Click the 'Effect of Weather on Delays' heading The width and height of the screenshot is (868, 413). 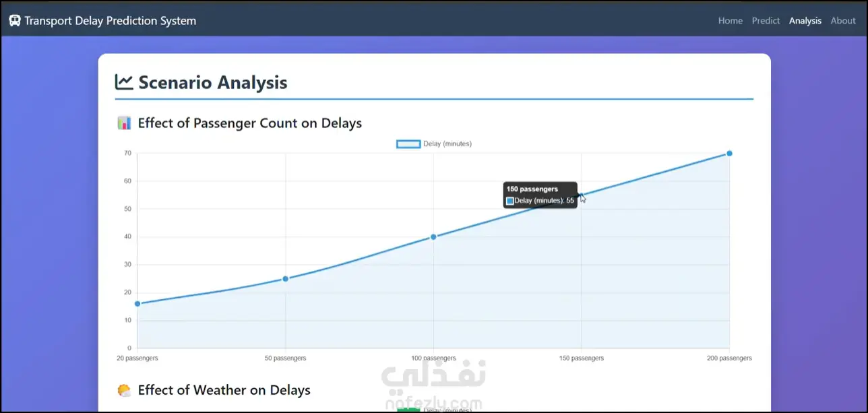pos(224,390)
